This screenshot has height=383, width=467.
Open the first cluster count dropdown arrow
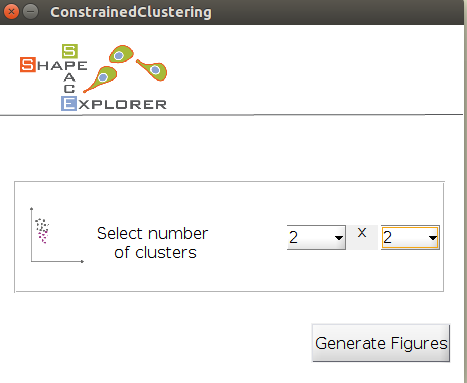pos(339,238)
